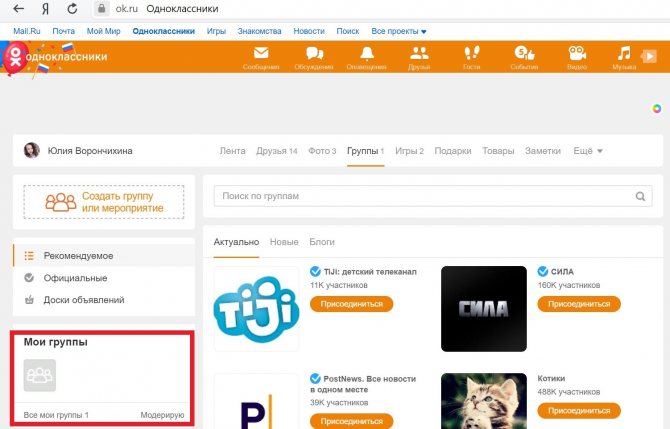
Task: Select Рекомендуемое in left sidebar
Action: click(x=104, y=256)
